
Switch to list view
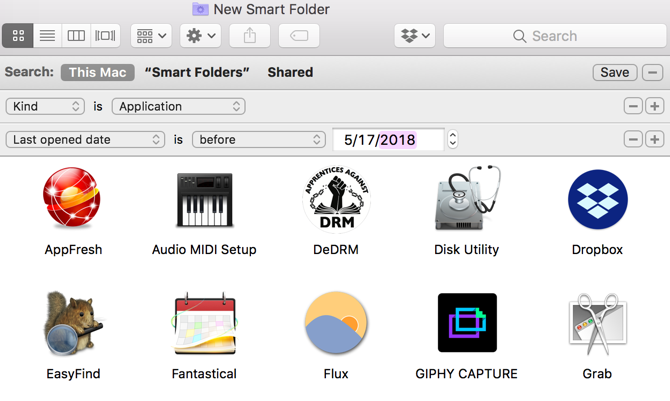click(x=47, y=35)
